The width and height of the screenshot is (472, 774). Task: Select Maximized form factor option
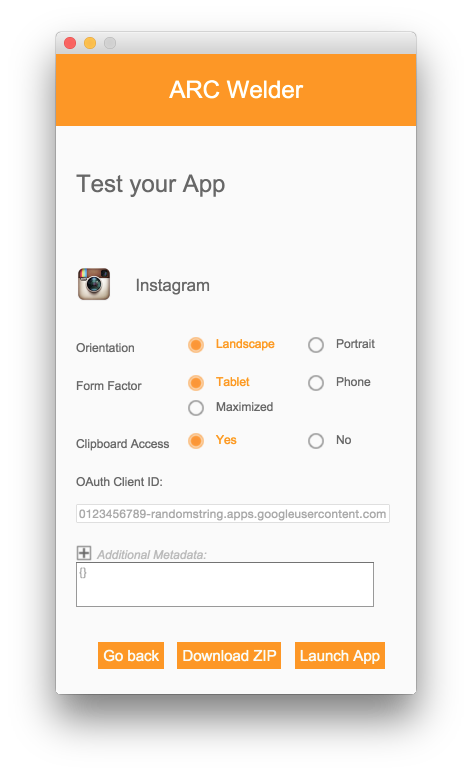(196, 408)
